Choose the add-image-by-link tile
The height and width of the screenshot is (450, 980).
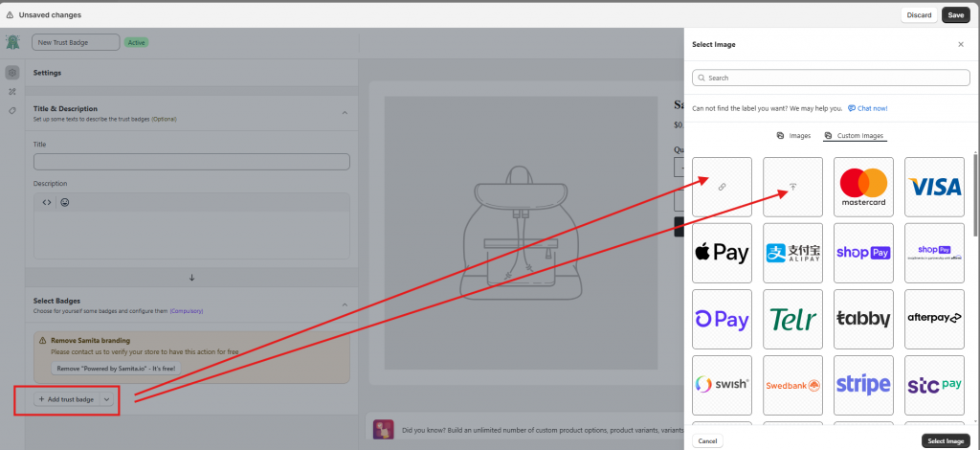(722, 187)
